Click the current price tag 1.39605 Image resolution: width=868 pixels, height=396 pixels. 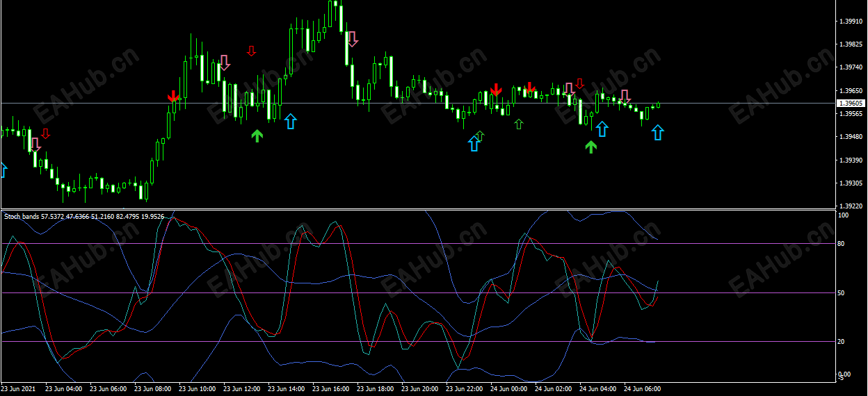pos(851,103)
